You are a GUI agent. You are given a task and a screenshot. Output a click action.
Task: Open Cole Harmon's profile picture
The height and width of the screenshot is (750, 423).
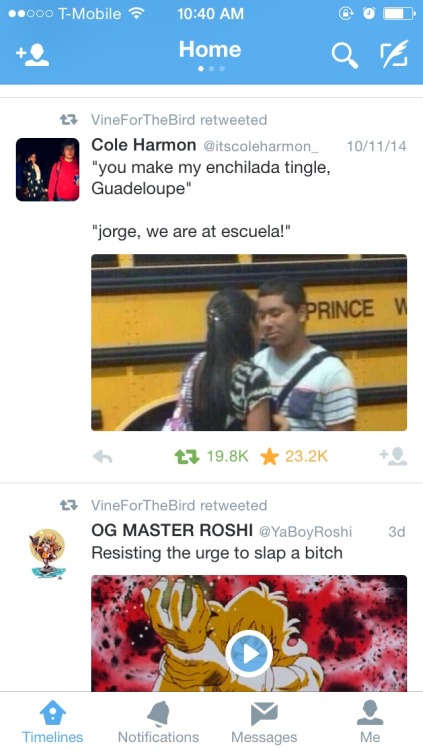47,169
